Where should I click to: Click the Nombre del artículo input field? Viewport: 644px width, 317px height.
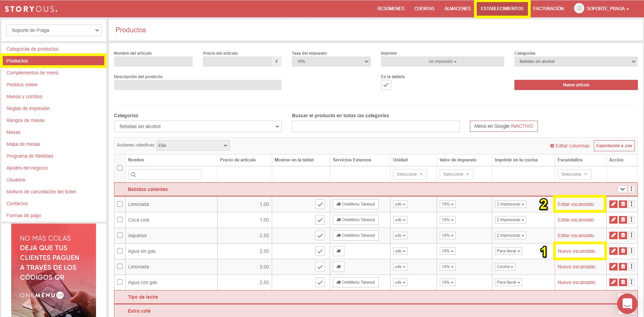pos(153,61)
